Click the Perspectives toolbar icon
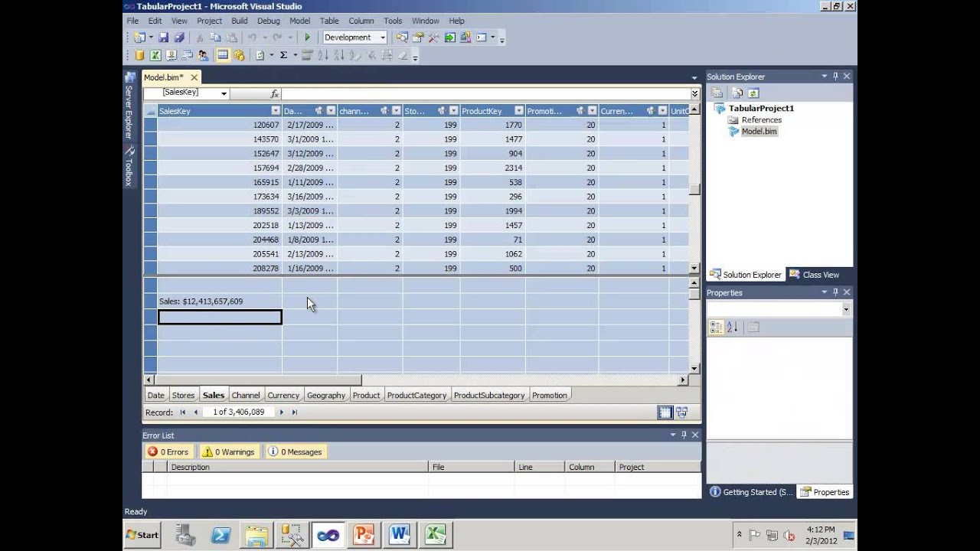The width and height of the screenshot is (980, 551). pos(171,55)
